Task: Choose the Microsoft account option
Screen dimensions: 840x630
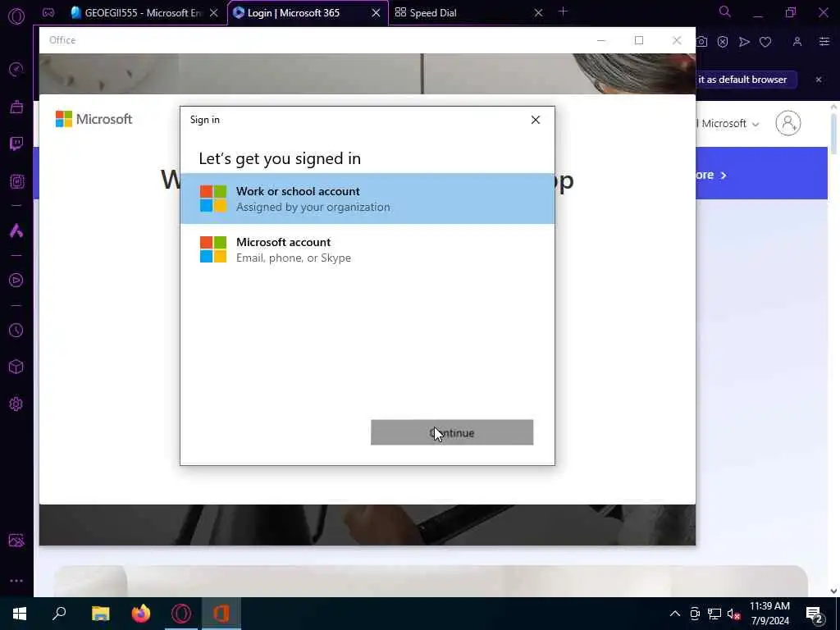Action: (367, 249)
